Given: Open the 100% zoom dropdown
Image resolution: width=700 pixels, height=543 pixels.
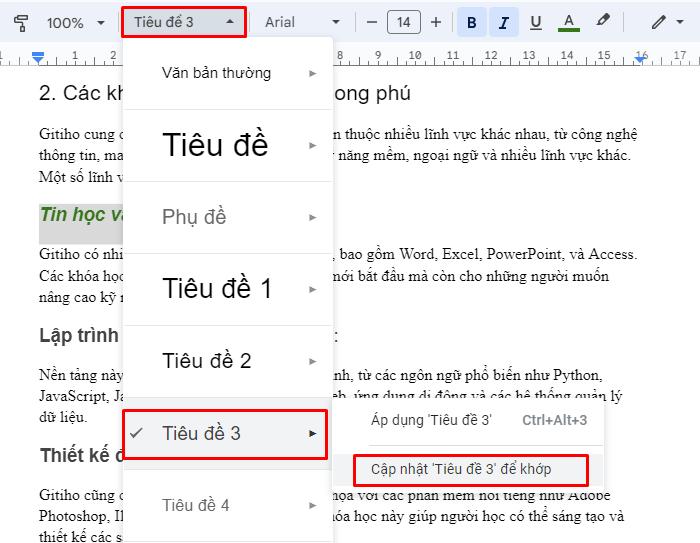Looking at the screenshot, I should [x=75, y=22].
